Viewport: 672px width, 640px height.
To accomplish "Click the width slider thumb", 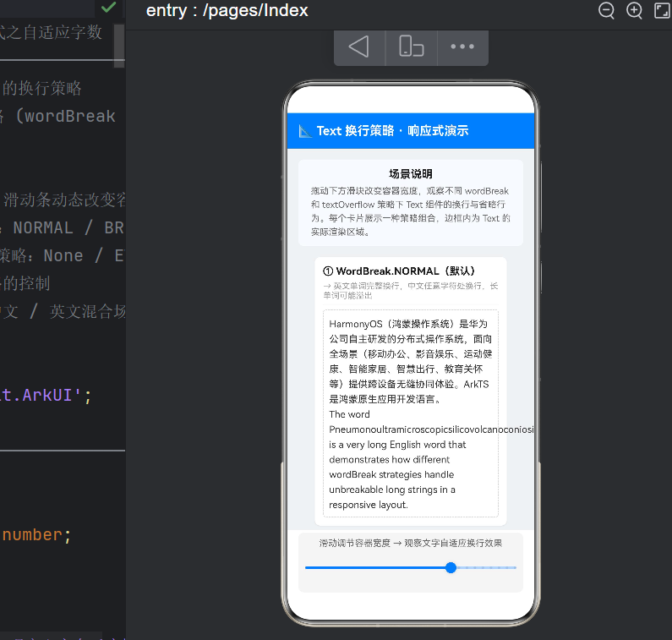I will [451, 567].
